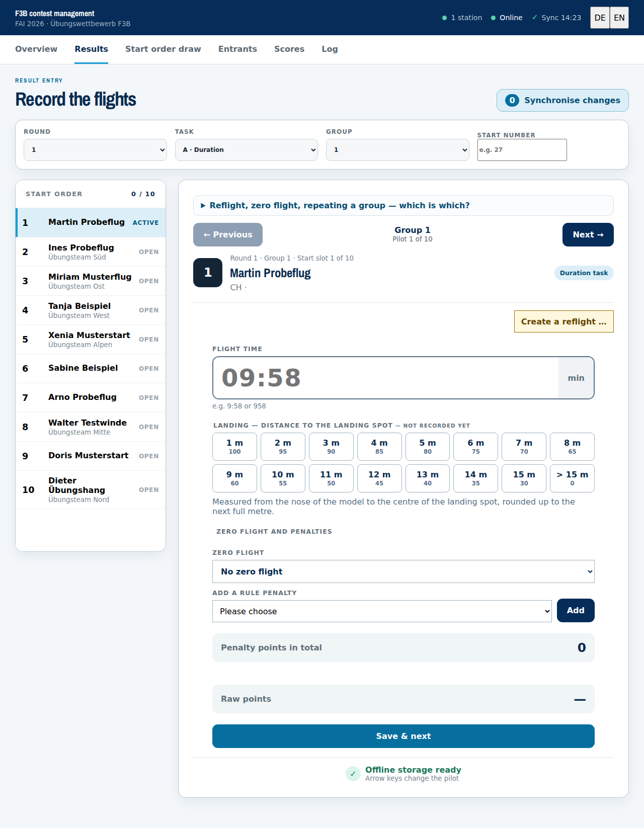Open the Scores tab

pyautogui.click(x=289, y=49)
